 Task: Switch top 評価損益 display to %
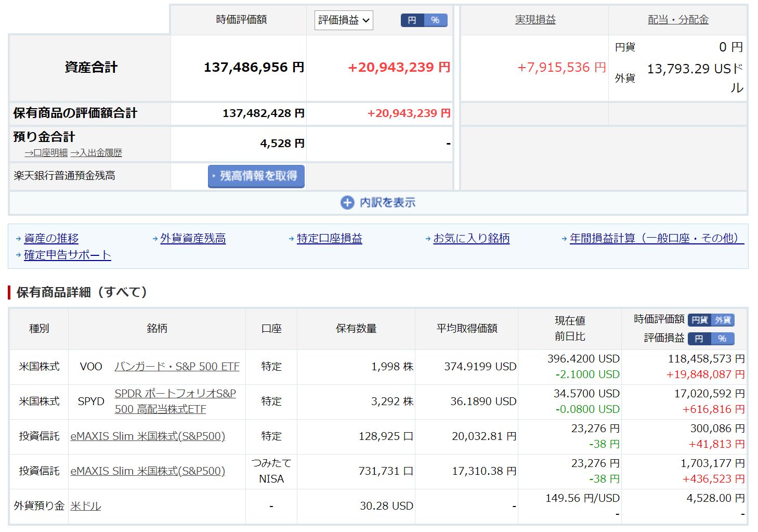[436, 20]
